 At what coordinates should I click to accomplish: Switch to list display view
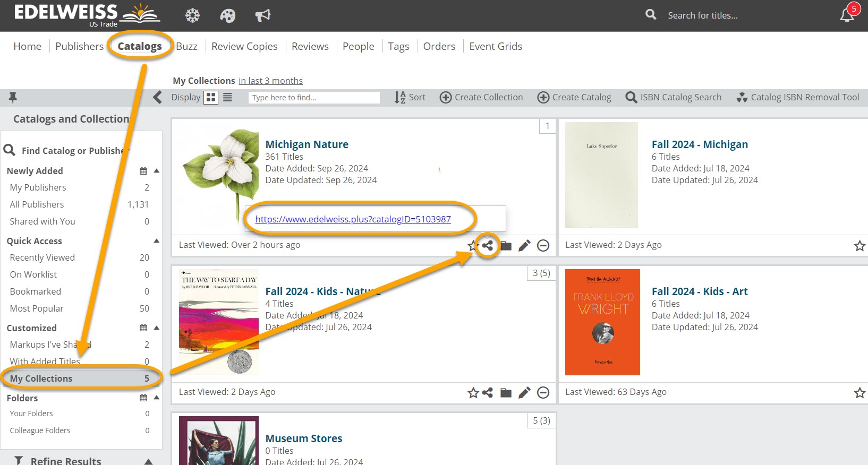(227, 97)
